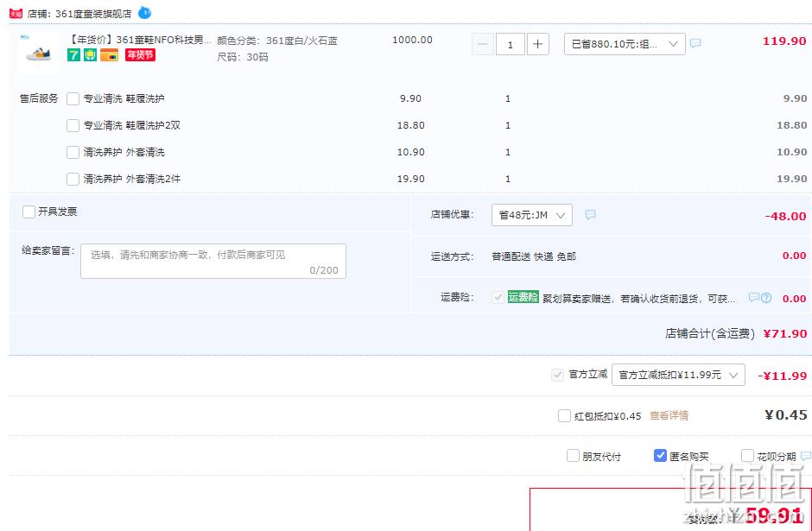The height and width of the screenshot is (531, 812).
Task: Click the store discount amount -48.00
Action: pyautogui.click(x=785, y=217)
